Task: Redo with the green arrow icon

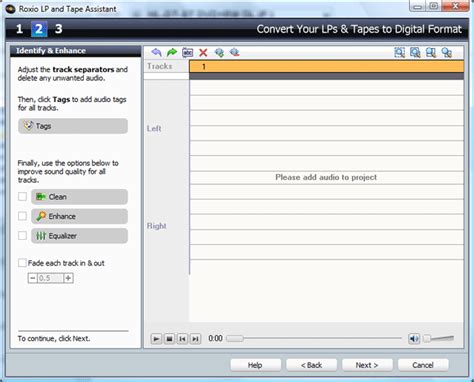Action: click(x=172, y=52)
